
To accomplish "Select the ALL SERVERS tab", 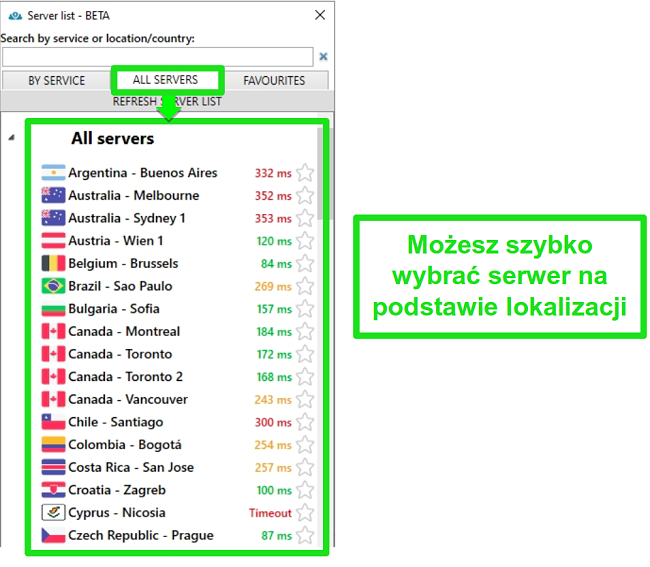I will 166,80.
